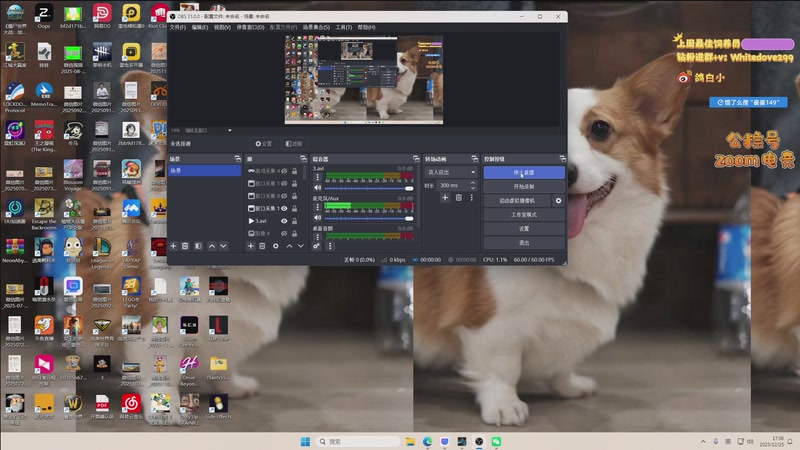Open three-dot menu for 麦克风/Aux track

coord(317,207)
